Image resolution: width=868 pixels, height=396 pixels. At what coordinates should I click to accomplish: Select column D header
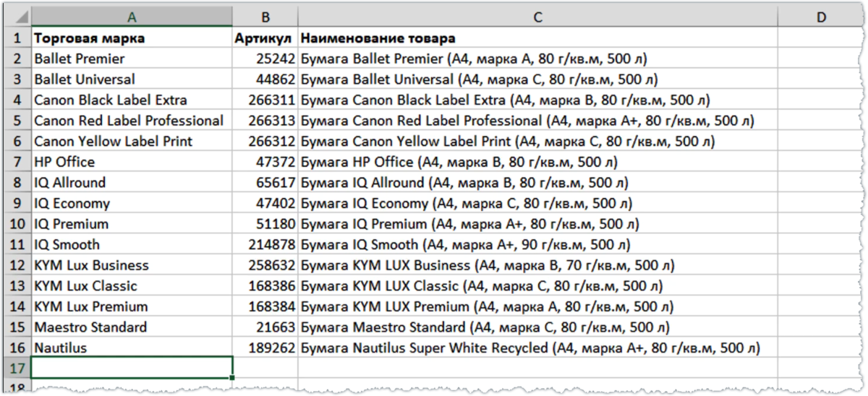click(821, 17)
